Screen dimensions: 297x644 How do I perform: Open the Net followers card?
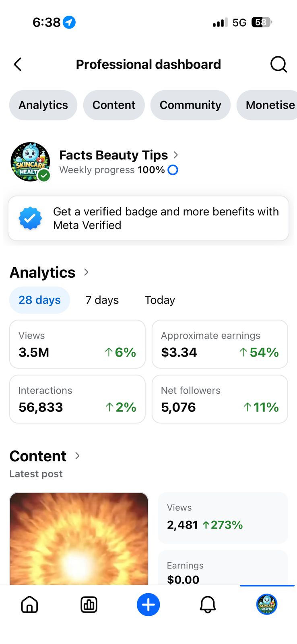[x=220, y=399]
